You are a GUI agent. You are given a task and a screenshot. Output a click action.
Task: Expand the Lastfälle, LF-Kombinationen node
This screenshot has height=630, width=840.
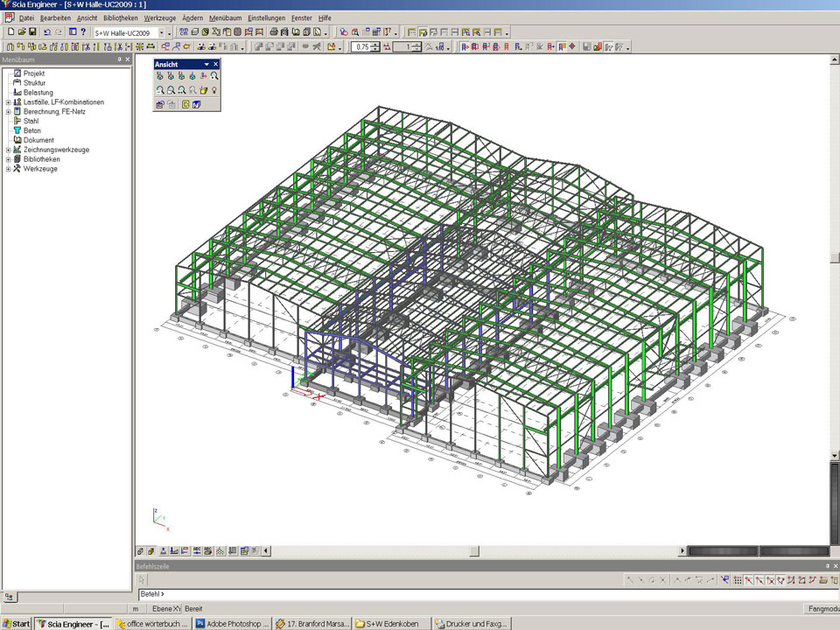[8, 102]
